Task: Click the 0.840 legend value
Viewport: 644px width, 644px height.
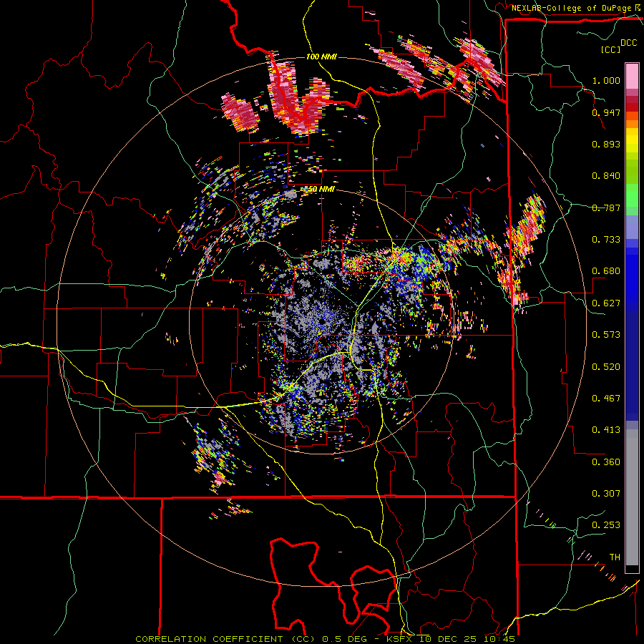Action: tap(606, 176)
